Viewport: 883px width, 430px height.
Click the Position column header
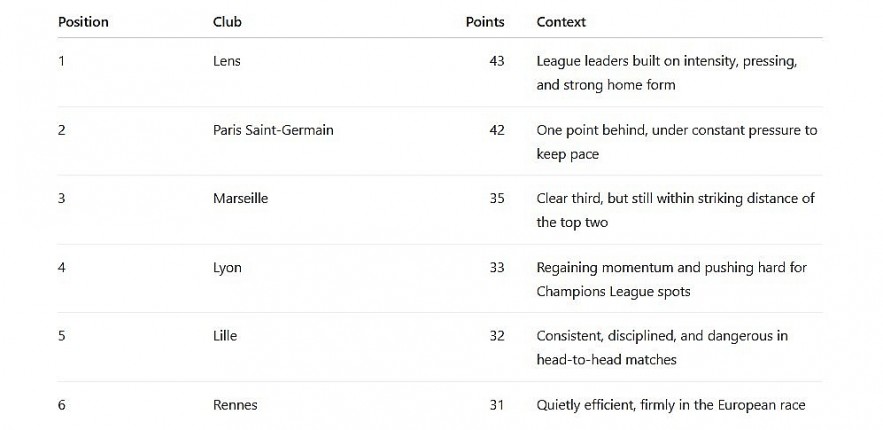coord(83,21)
